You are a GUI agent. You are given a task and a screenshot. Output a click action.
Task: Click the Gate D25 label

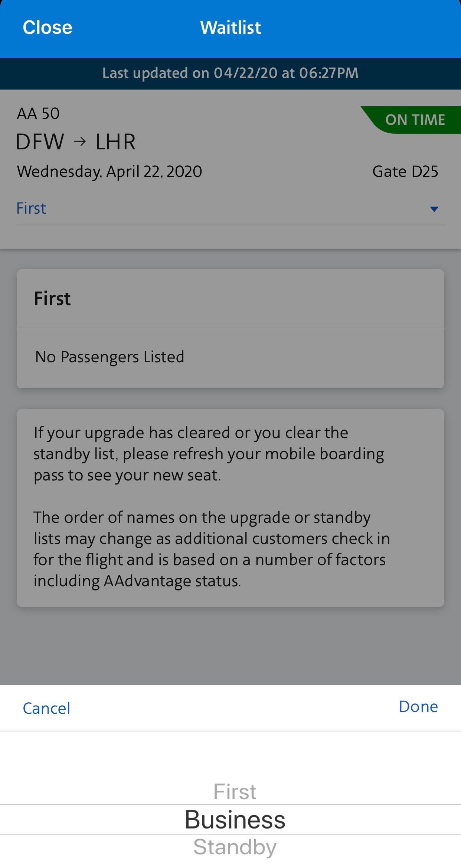click(x=405, y=172)
